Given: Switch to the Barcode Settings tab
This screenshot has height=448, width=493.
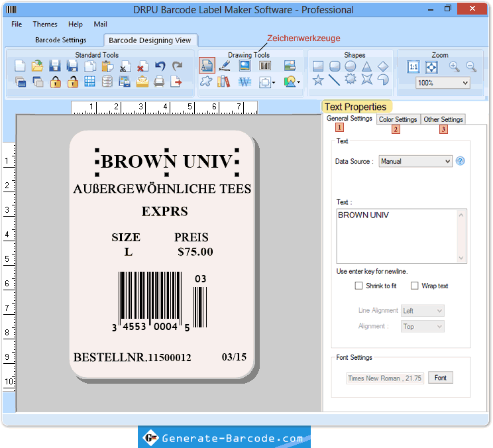Looking at the screenshot, I should (61, 40).
